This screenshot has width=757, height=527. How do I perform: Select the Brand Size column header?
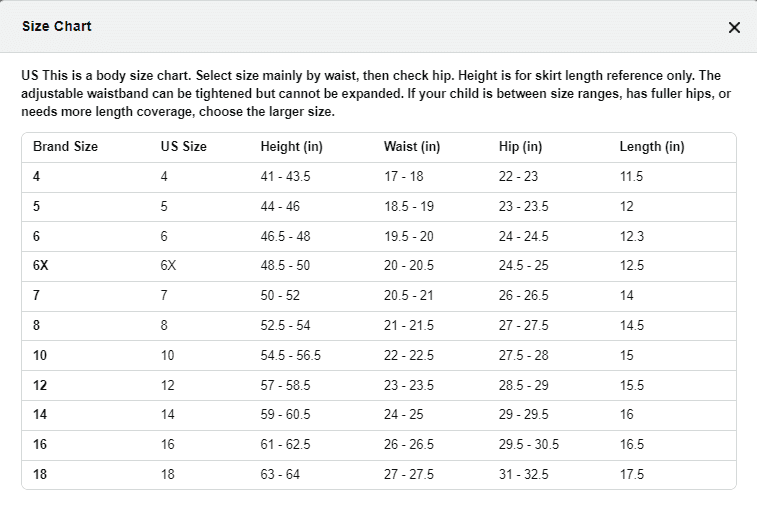(x=65, y=147)
